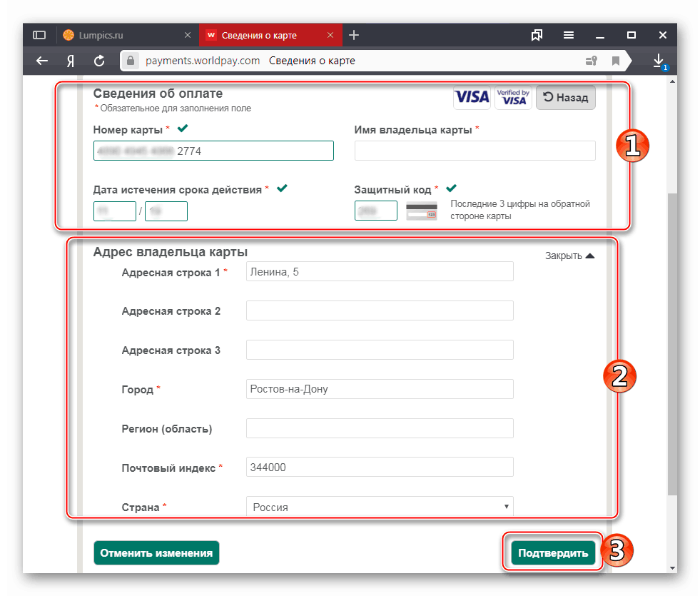Click the Отменить изменения button
Viewport: 700px width, 596px height.
156,552
